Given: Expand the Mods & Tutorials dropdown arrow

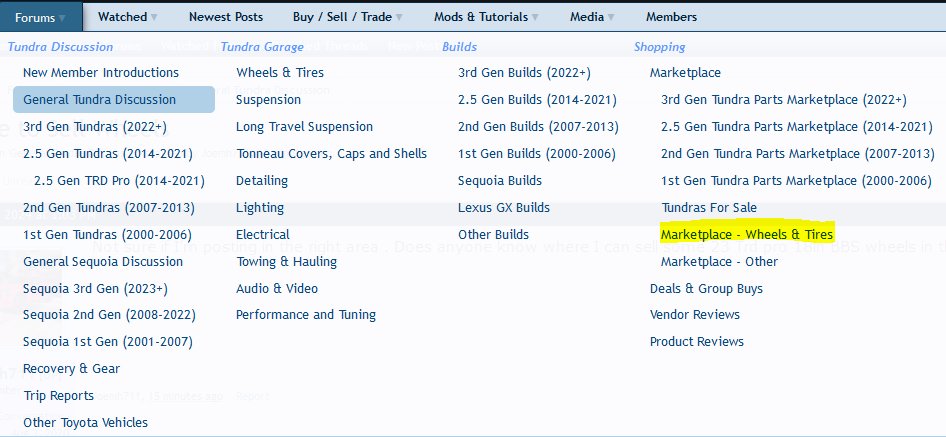Looking at the screenshot, I should tap(535, 18).
